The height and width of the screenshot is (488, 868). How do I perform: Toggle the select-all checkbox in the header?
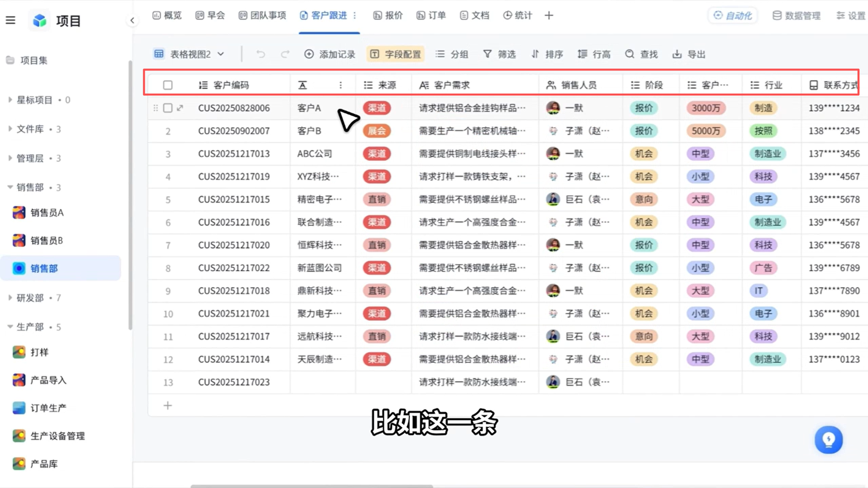point(168,85)
